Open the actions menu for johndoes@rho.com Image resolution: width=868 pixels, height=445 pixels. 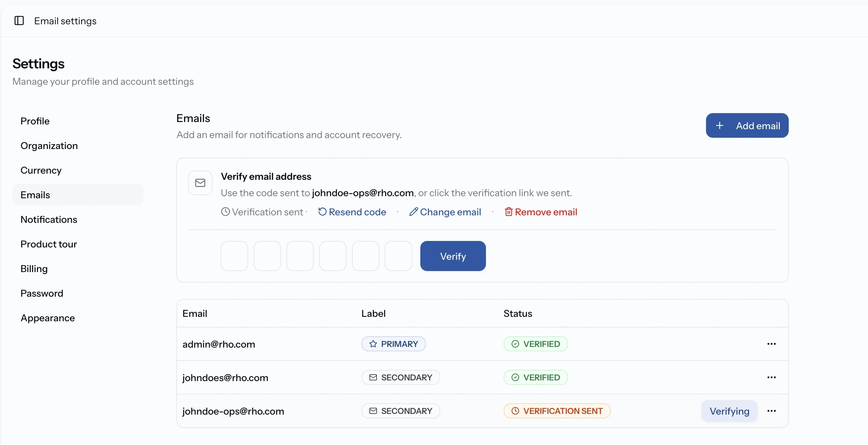coord(771,377)
